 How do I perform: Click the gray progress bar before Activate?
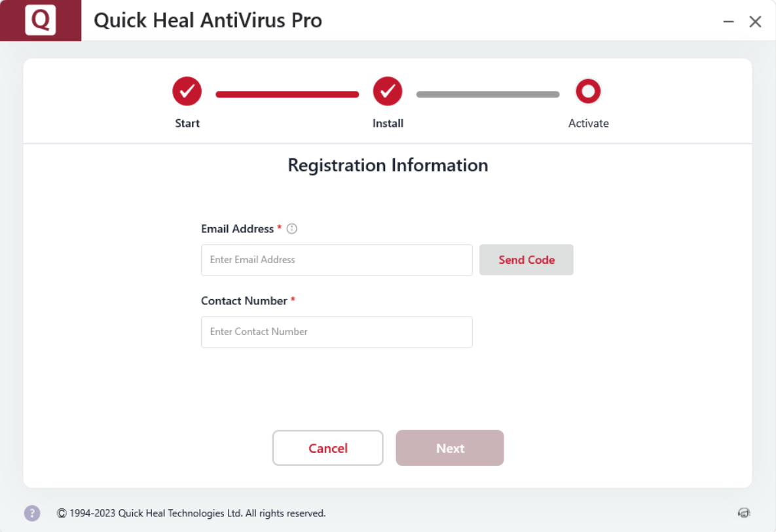487,94
